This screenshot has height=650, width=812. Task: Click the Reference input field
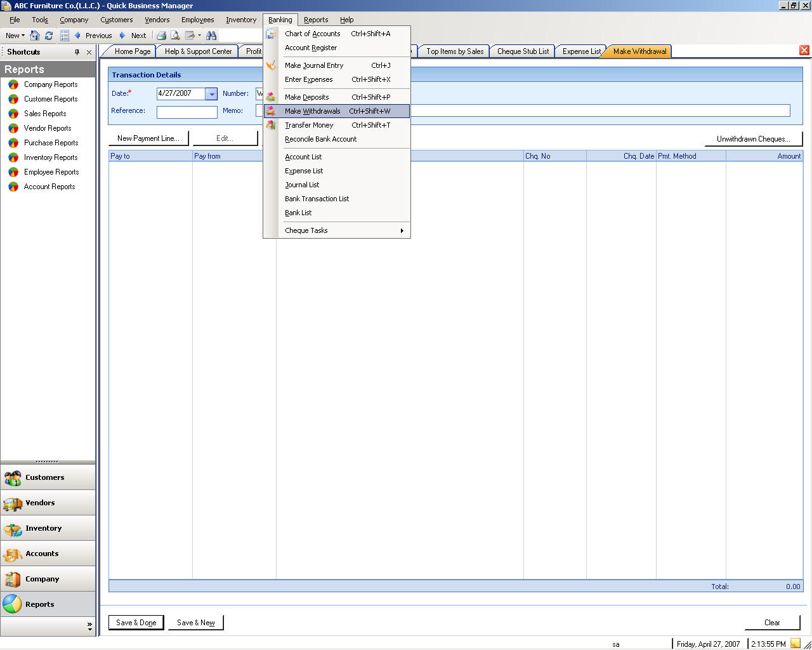187,112
